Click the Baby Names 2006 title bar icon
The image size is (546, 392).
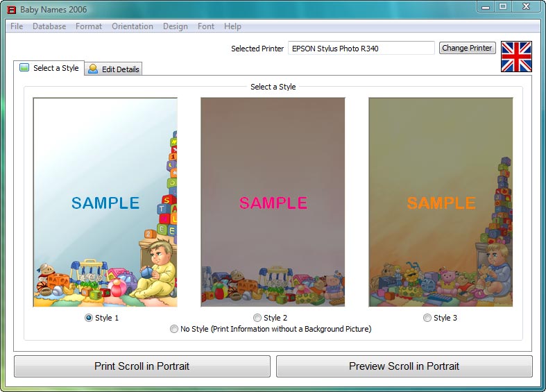pyautogui.click(x=12, y=10)
